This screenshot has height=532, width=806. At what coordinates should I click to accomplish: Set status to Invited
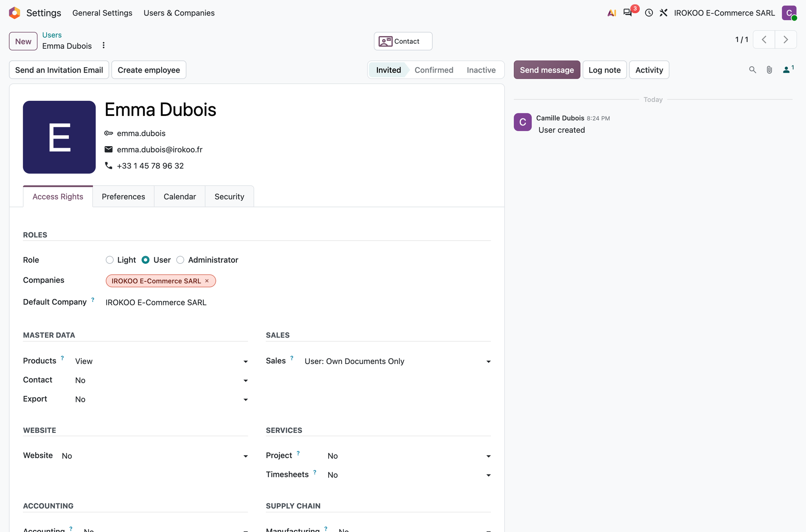point(388,70)
